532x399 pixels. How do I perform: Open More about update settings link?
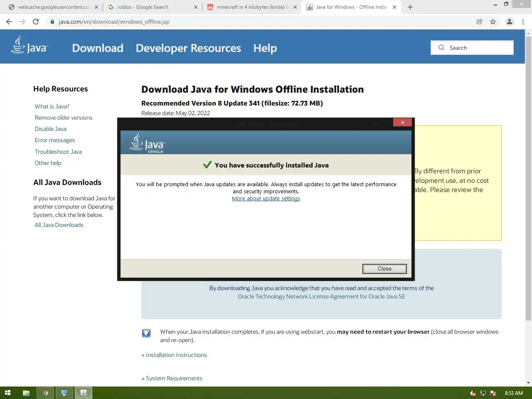(x=266, y=199)
